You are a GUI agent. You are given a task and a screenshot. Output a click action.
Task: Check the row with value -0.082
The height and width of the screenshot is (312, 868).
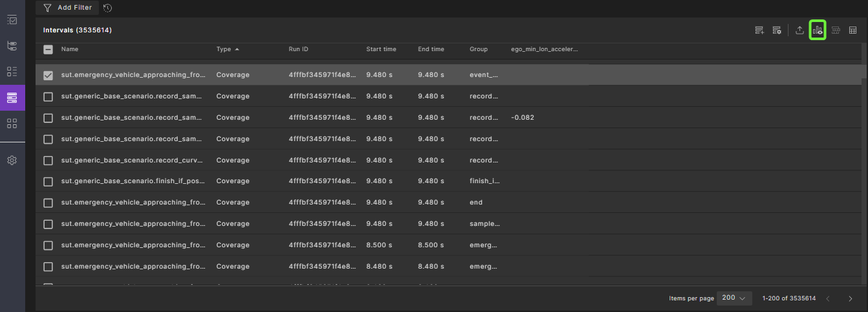click(x=48, y=118)
